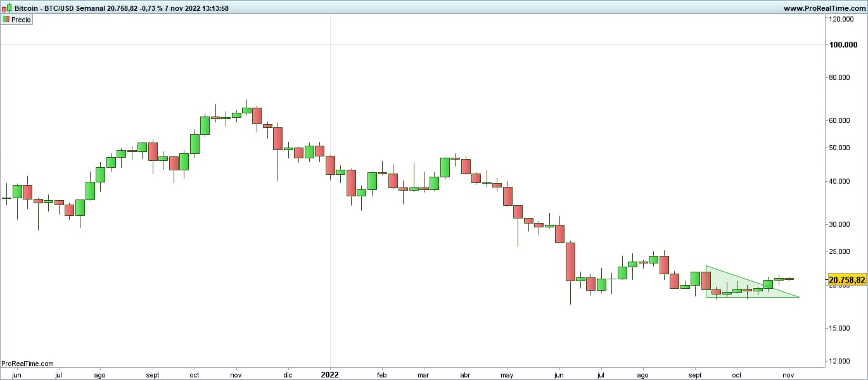
Task: Click the 120.000 label atop price axis
Action: pyautogui.click(x=843, y=20)
